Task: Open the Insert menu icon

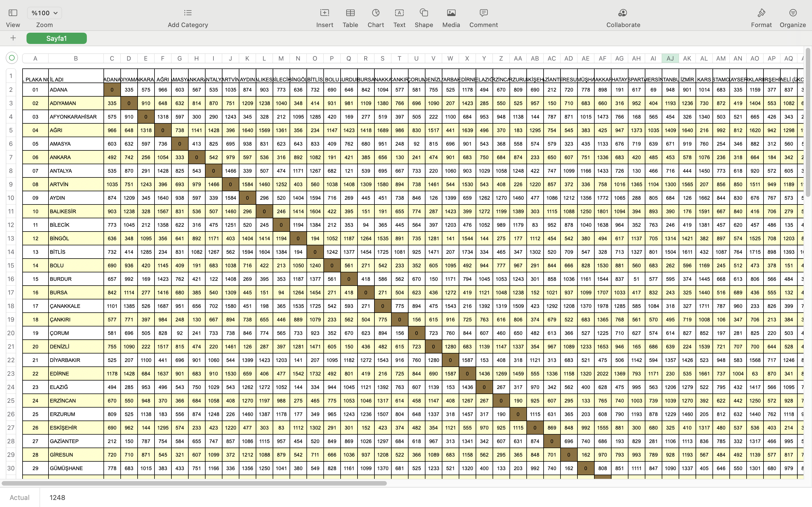Action: point(325,13)
